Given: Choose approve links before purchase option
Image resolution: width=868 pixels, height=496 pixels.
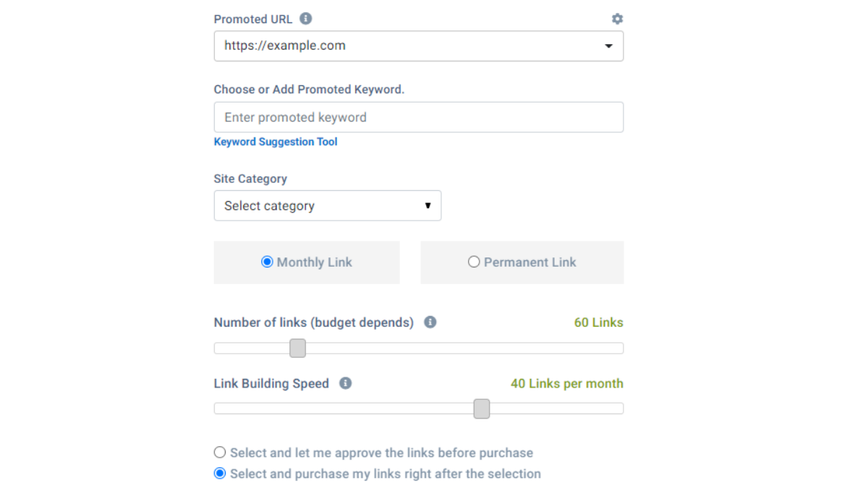Looking at the screenshot, I should 220,453.
